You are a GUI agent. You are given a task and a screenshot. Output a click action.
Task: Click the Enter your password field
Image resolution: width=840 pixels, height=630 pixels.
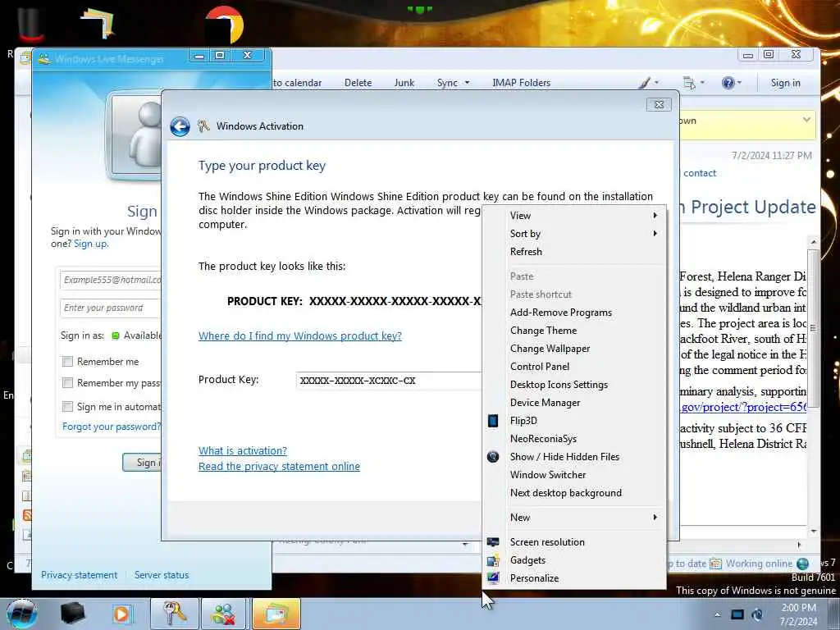(111, 308)
